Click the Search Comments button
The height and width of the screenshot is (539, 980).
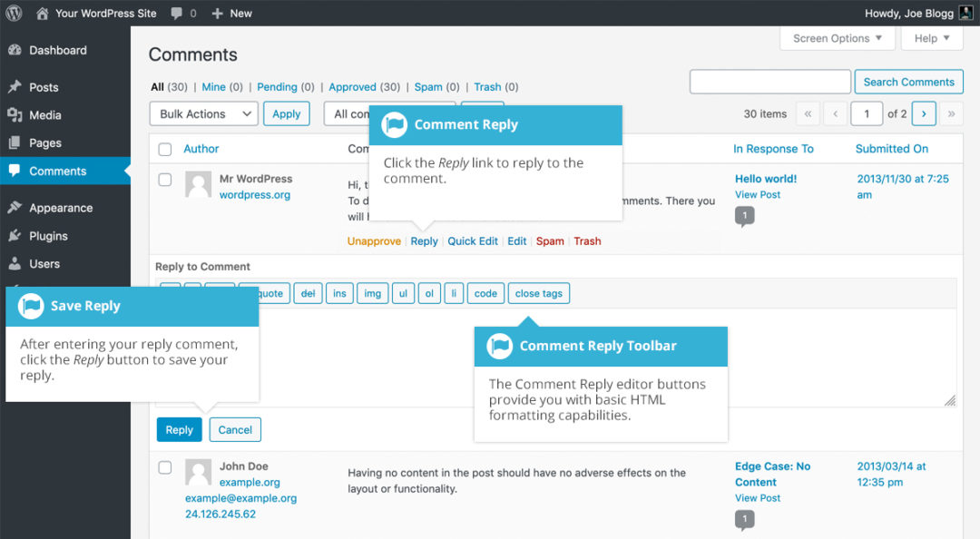(908, 82)
